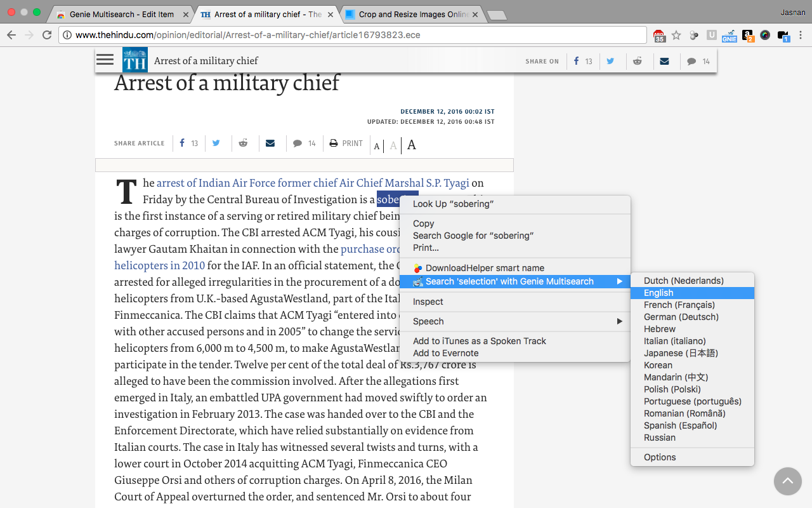
Task: Select Polish (Polski) in the submenu
Action: point(692,389)
